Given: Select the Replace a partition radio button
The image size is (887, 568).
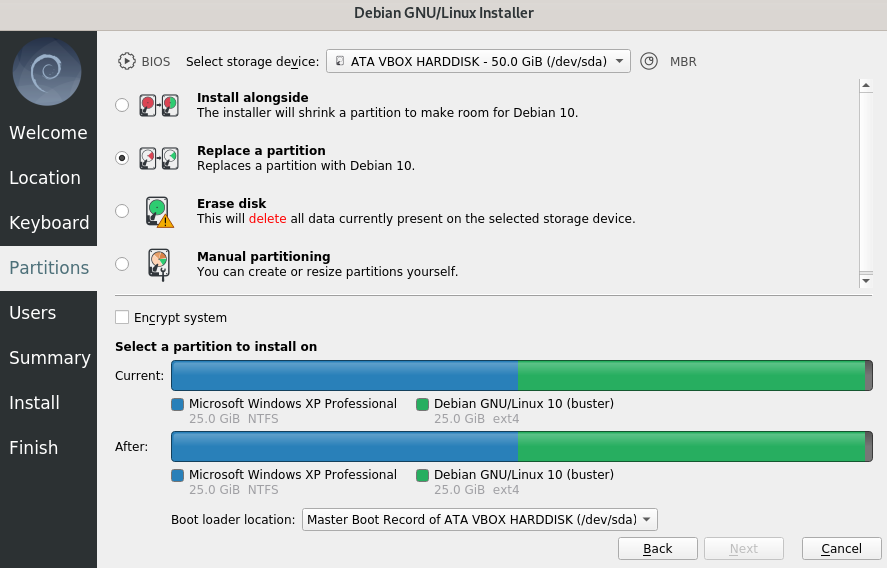Looking at the screenshot, I should click(x=122, y=158).
